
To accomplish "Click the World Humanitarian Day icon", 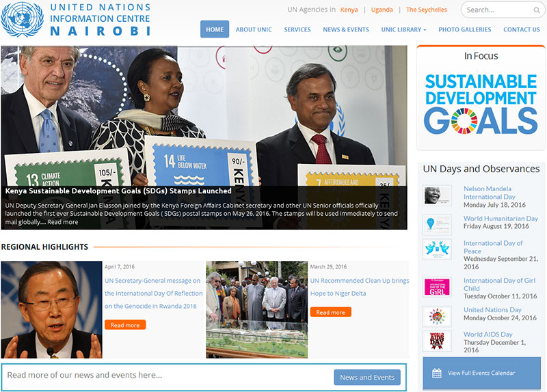I will click(x=436, y=224).
